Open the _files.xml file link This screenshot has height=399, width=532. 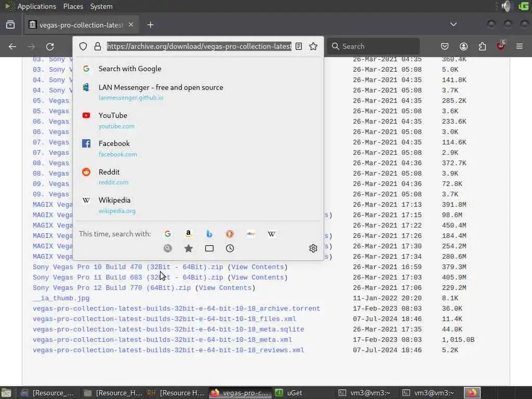164,319
